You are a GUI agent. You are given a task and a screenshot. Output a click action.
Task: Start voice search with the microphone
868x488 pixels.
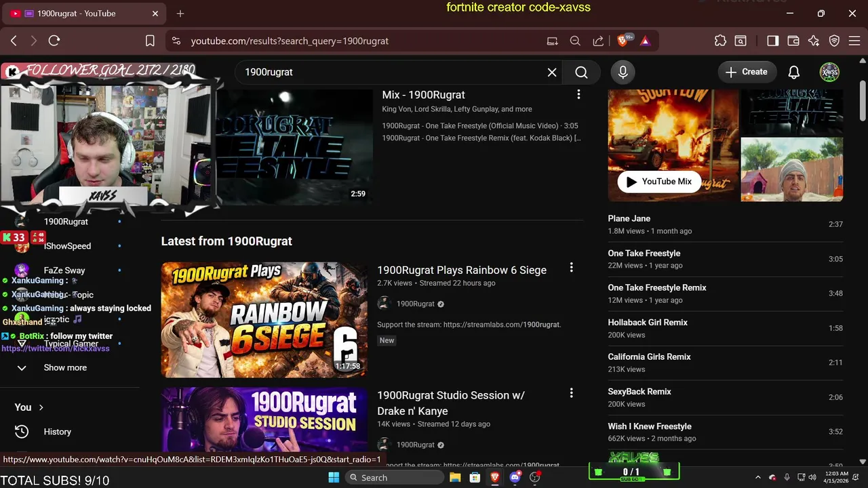click(623, 72)
